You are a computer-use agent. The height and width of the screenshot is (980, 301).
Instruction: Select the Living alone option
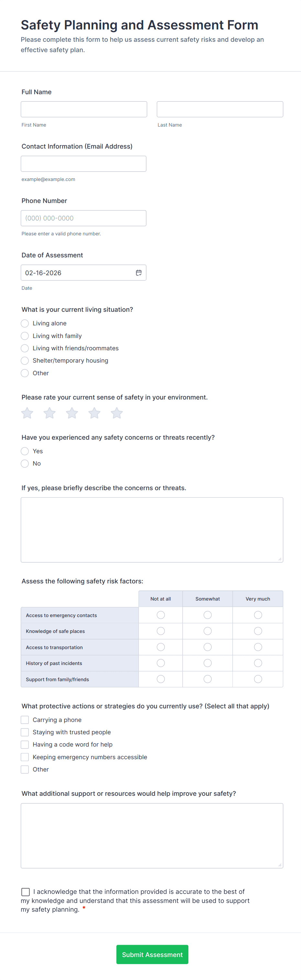(x=25, y=323)
